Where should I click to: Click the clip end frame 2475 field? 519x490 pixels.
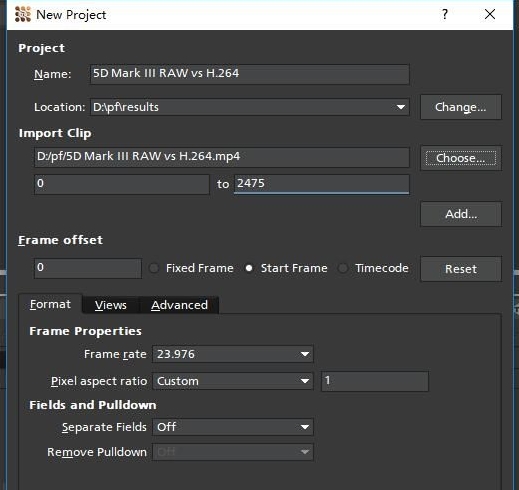click(x=321, y=184)
